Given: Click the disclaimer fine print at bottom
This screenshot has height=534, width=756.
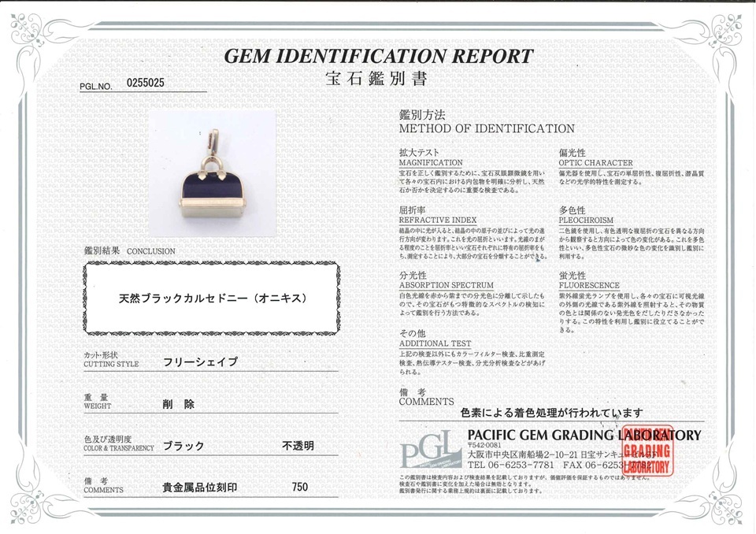Looking at the screenshot, I should 524,484.
